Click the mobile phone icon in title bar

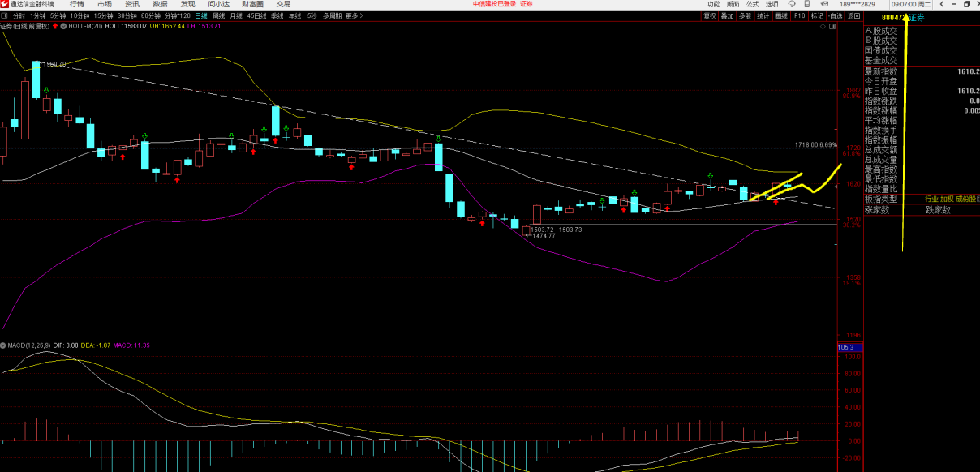[x=807, y=4]
